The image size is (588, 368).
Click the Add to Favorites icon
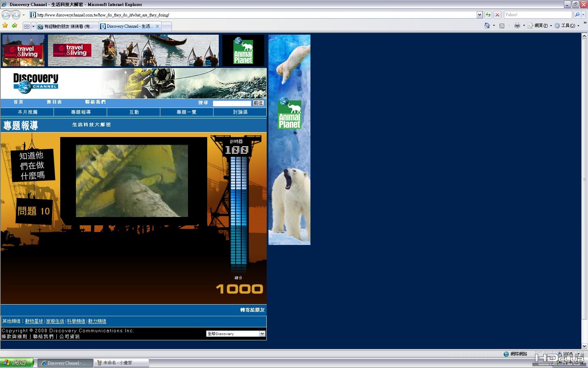14,26
